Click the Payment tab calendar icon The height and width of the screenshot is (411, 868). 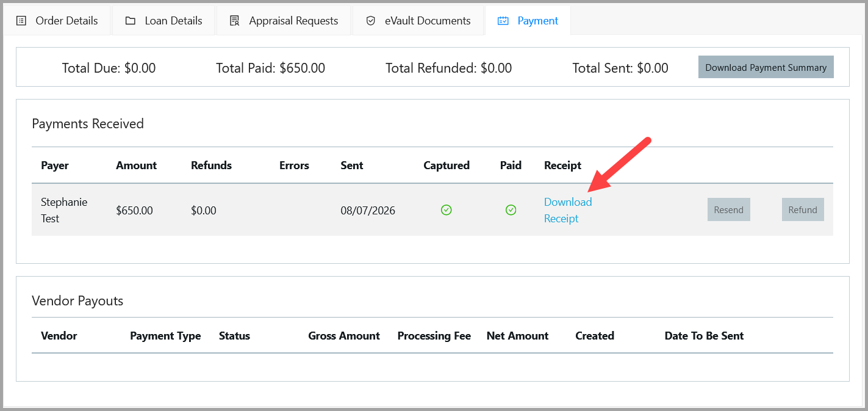(x=503, y=21)
